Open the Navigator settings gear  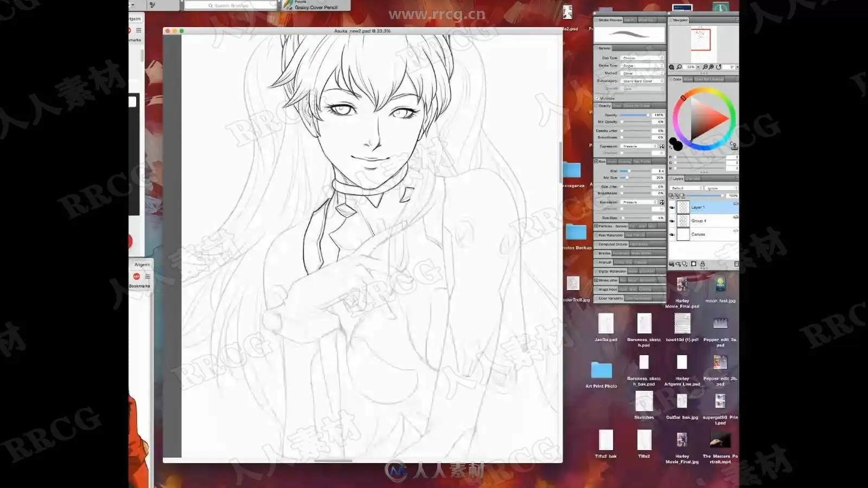[x=672, y=67]
